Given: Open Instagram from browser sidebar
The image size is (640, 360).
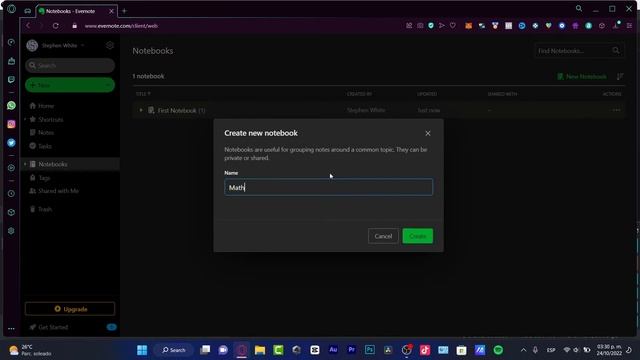Looking at the screenshot, I should point(11,124).
